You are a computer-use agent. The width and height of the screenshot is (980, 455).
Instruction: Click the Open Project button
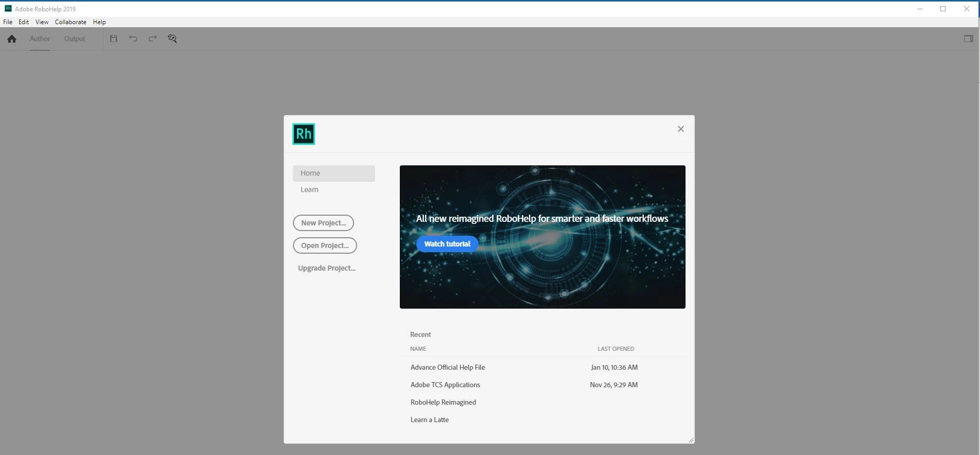[325, 245]
